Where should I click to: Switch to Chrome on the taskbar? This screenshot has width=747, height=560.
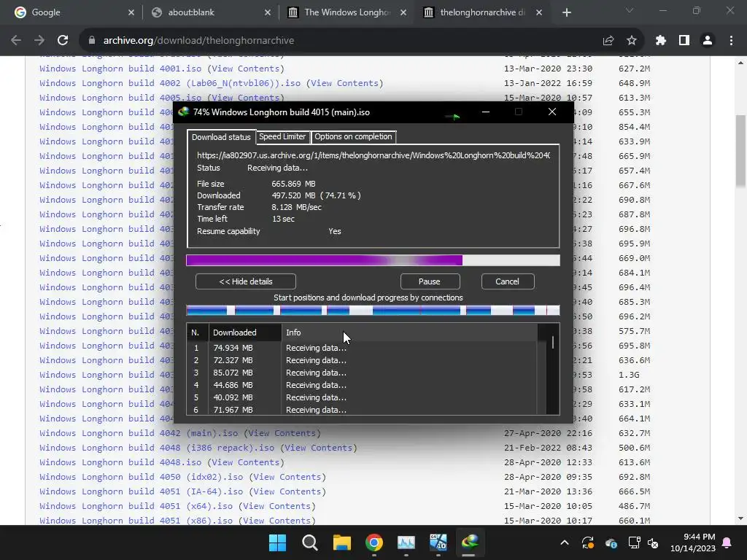point(374,542)
